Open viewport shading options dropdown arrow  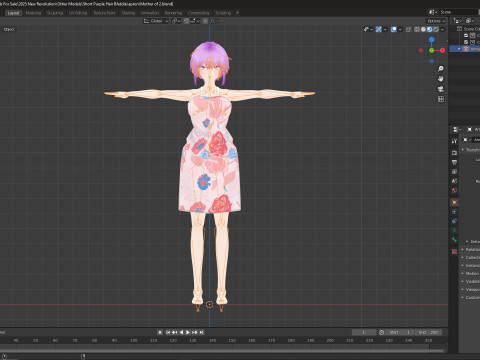[x=442, y=29]
